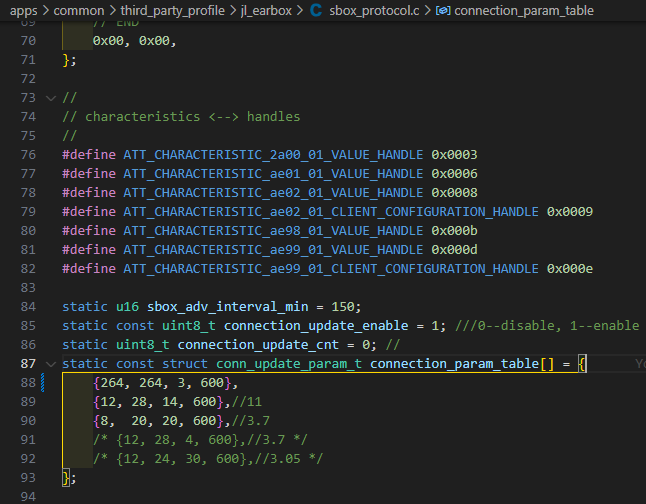Click ATT_CHARACTERISTIC_2a00_01_VALUE_HANDLE macro name
This screenshot has height=504, width=646.
[x=273, y=155]
